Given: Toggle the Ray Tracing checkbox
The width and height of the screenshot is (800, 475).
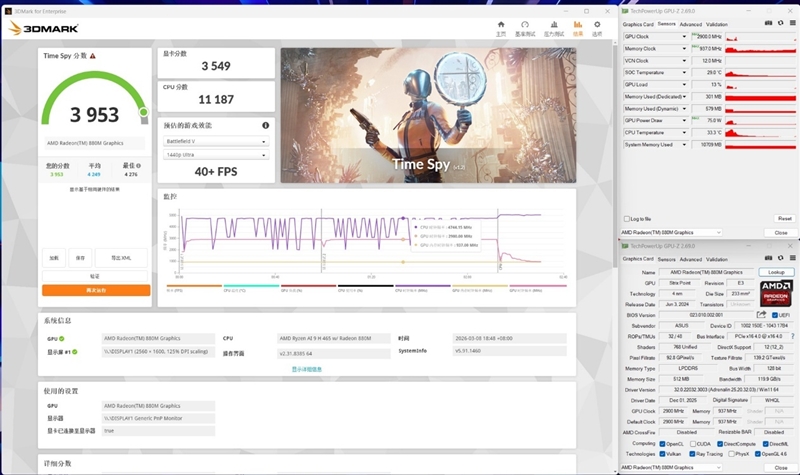Looking at the screenshot, I should click(692, 454).
